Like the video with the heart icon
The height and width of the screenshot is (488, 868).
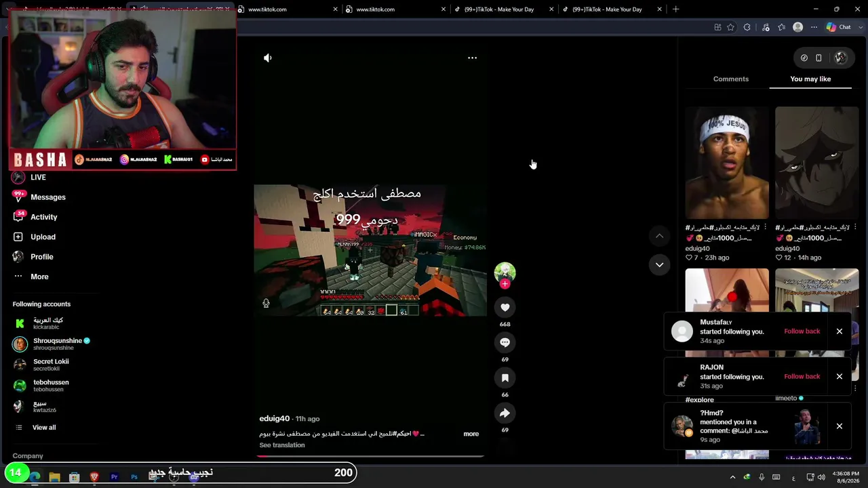click(x=505, y=307)
